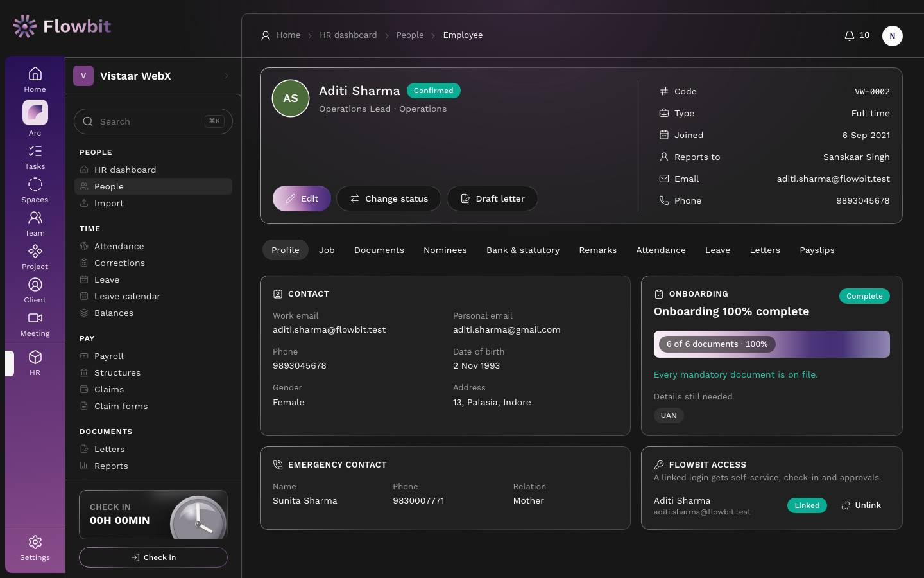
Task: Open Leave calendar in the sidebar
Action: click(x=153, y=296)
